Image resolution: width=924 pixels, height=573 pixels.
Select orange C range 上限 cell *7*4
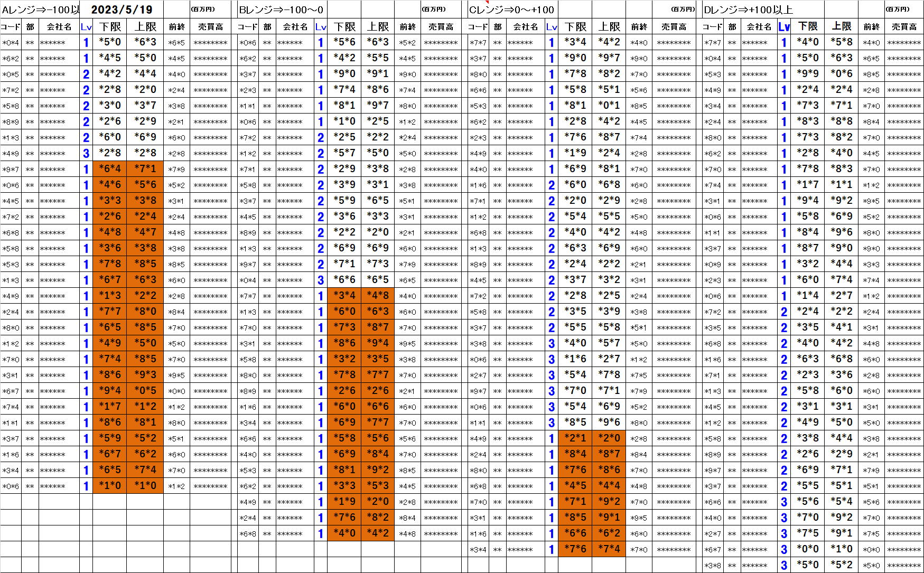[609, 549]
